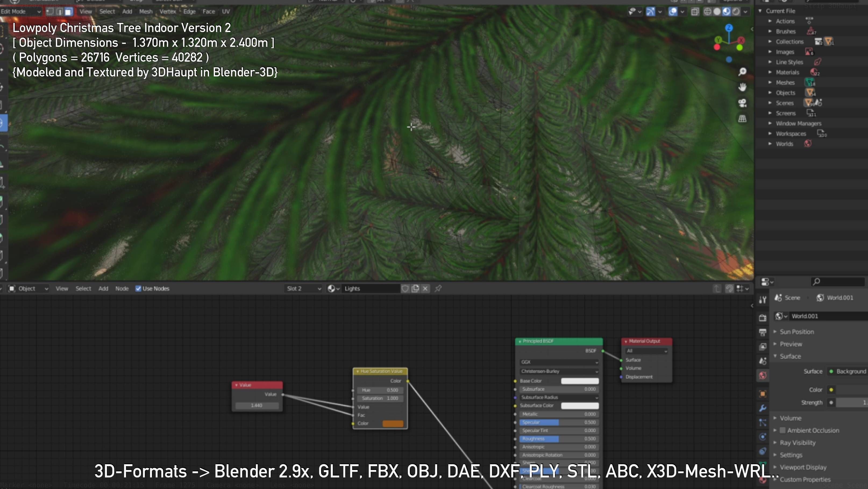Expand the Materials tree entry
This screenshot has width=868, height=489.
click(x=770, y=72)
